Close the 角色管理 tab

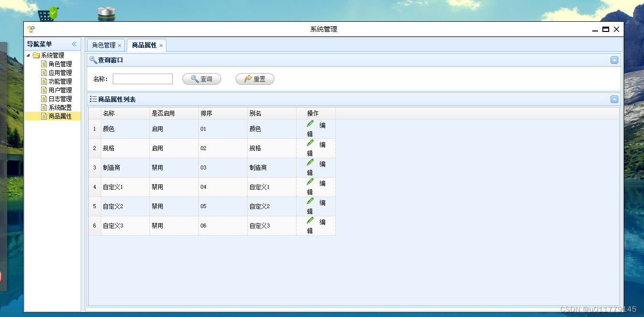click(x=119, y=45)
